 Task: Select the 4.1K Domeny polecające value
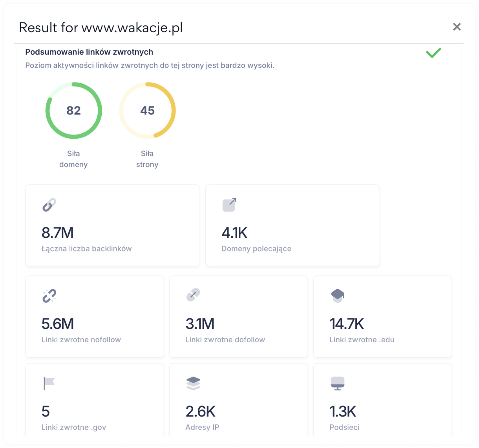(x=234, y=233)
